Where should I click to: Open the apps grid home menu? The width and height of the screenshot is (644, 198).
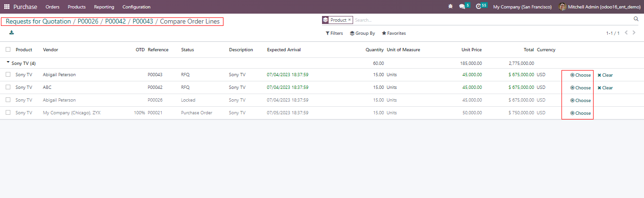pos(7,7)
